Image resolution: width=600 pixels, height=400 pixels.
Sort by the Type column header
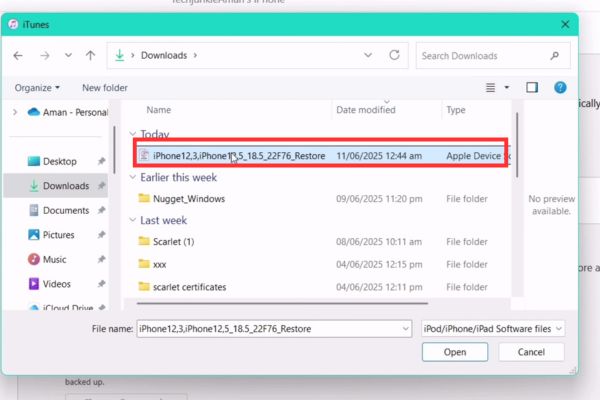[456, 110]
